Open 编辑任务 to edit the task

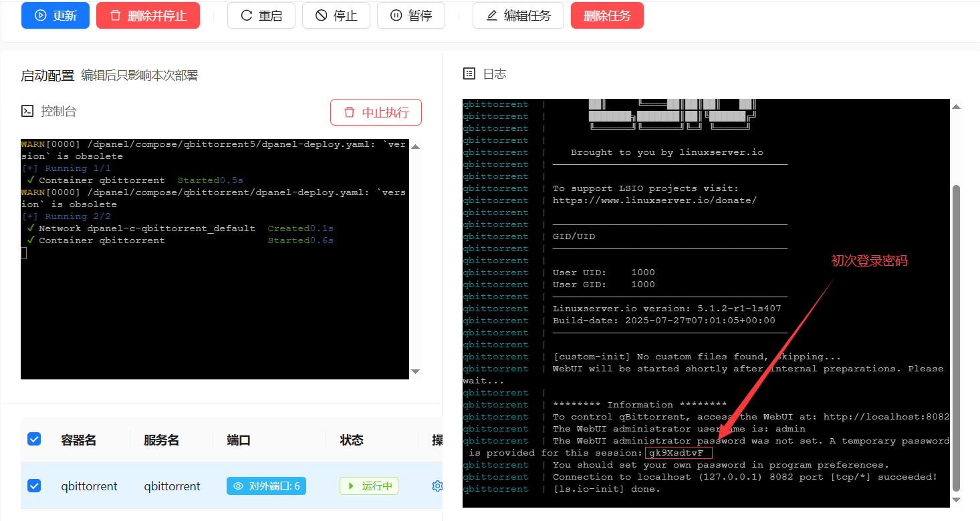(518, 15)
